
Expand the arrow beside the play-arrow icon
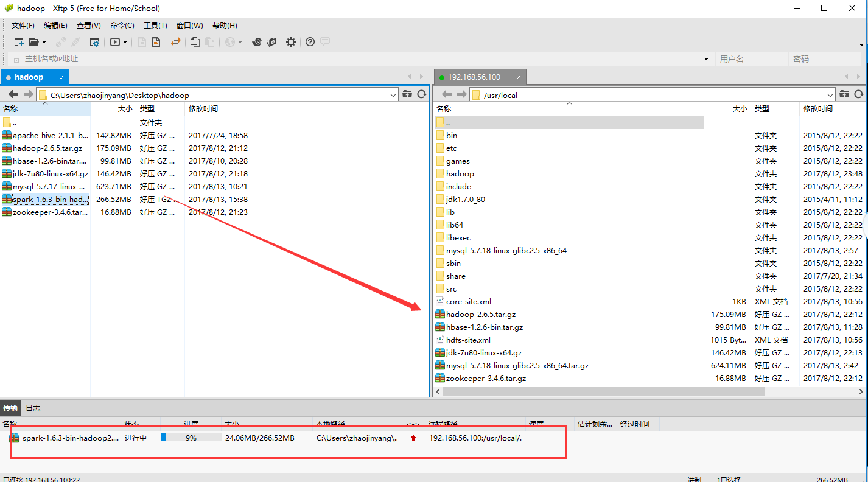point(125,43)
